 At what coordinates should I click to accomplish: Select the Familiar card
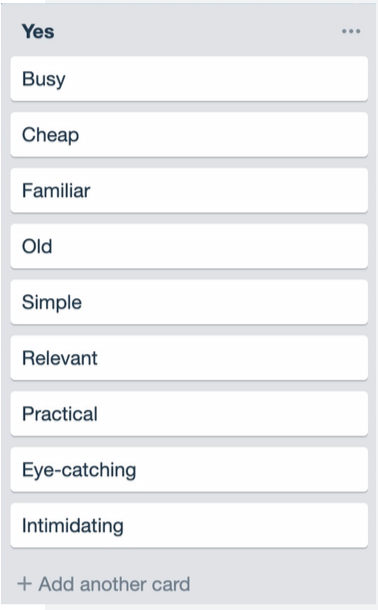[189, 191]
